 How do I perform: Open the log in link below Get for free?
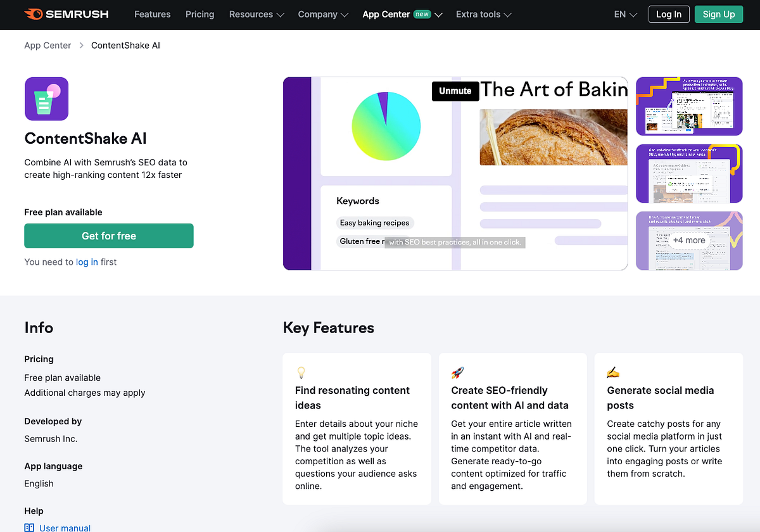coord(87,262)
